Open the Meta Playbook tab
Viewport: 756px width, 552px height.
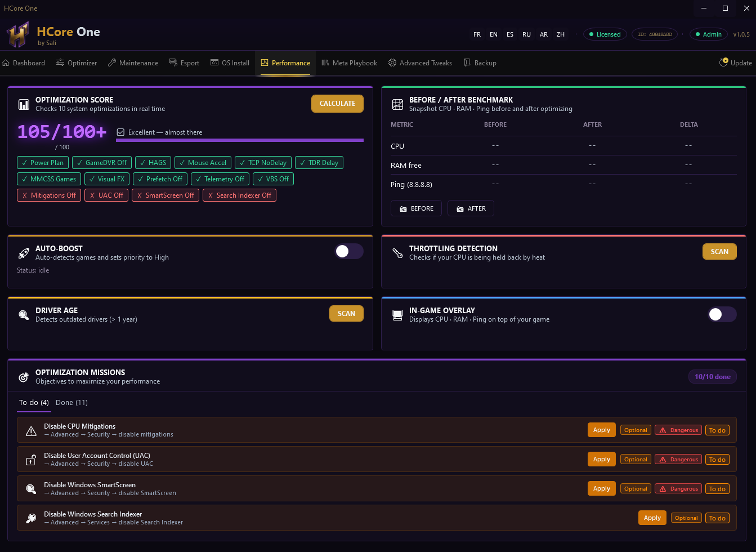coord(349,63)
